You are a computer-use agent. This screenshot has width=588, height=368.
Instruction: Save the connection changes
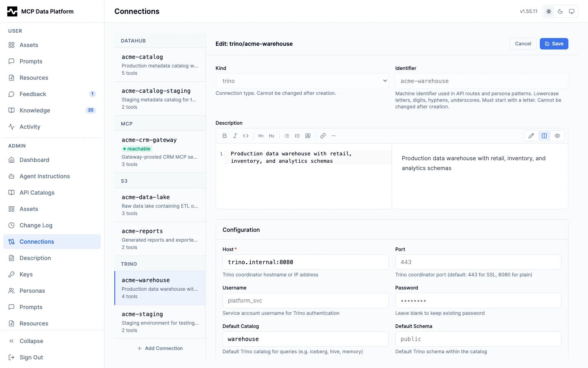(554, 44)
